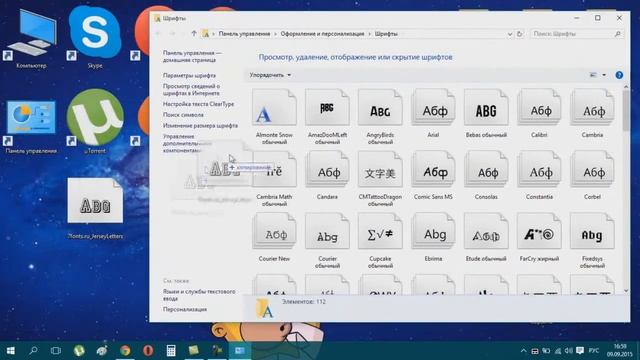
Task: Open Изменение размера шрифта link
Action: (x=200, y=125)
